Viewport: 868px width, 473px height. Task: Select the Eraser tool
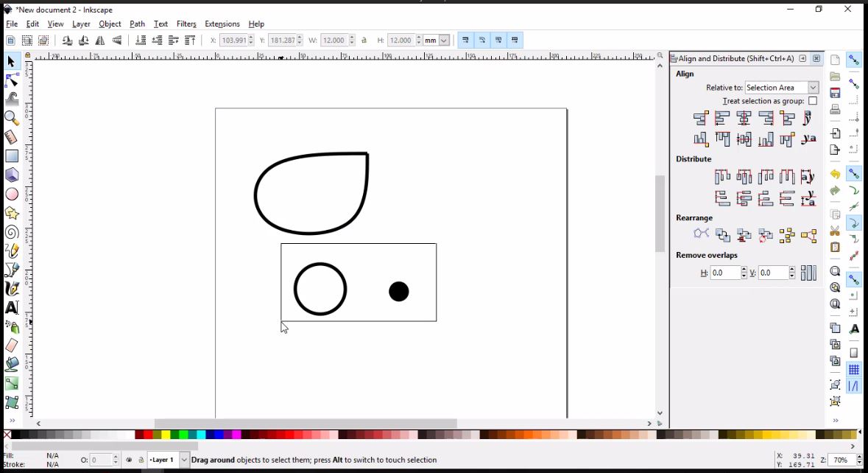(12, 346)
